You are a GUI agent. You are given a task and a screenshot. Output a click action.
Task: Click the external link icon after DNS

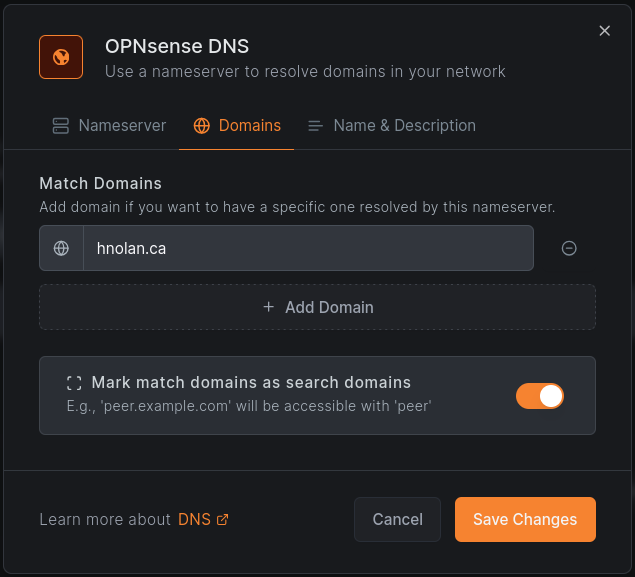pyautogui.click(x=223, y=520)
